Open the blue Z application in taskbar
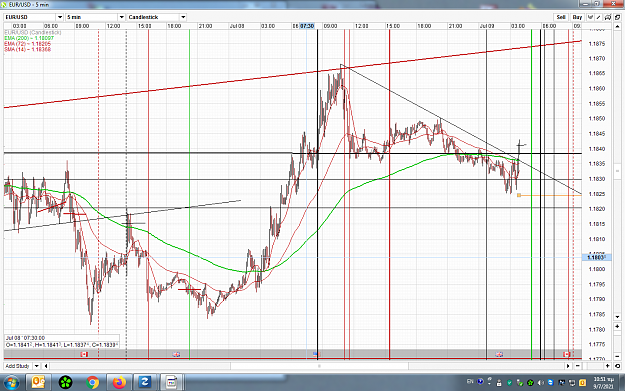 [x=145, y=383]
